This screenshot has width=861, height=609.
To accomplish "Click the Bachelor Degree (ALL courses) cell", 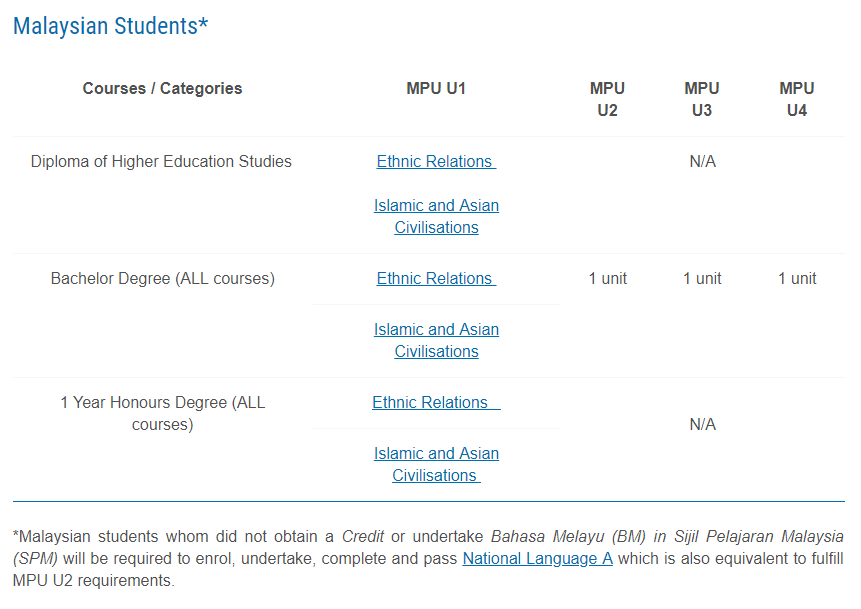I will [163, 278].
